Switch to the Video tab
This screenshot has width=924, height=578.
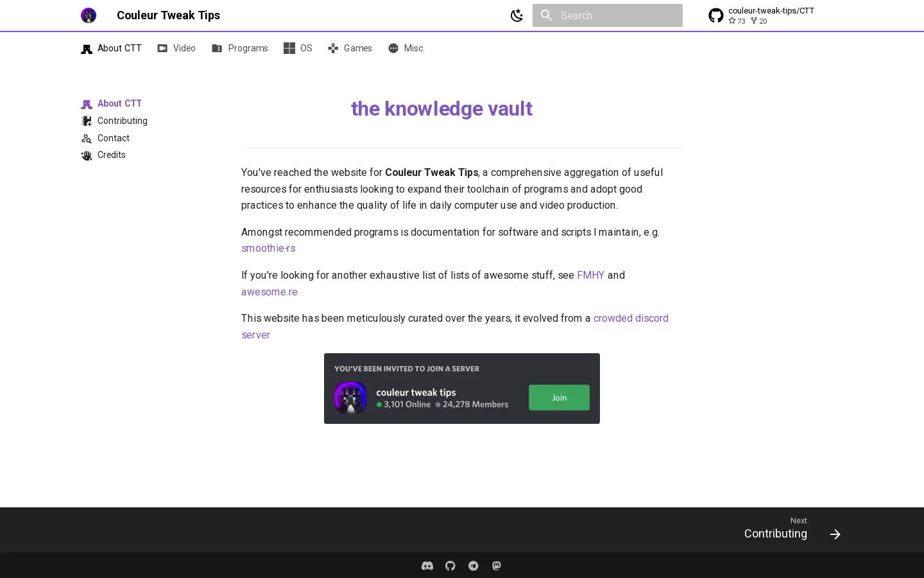[176, 48]
